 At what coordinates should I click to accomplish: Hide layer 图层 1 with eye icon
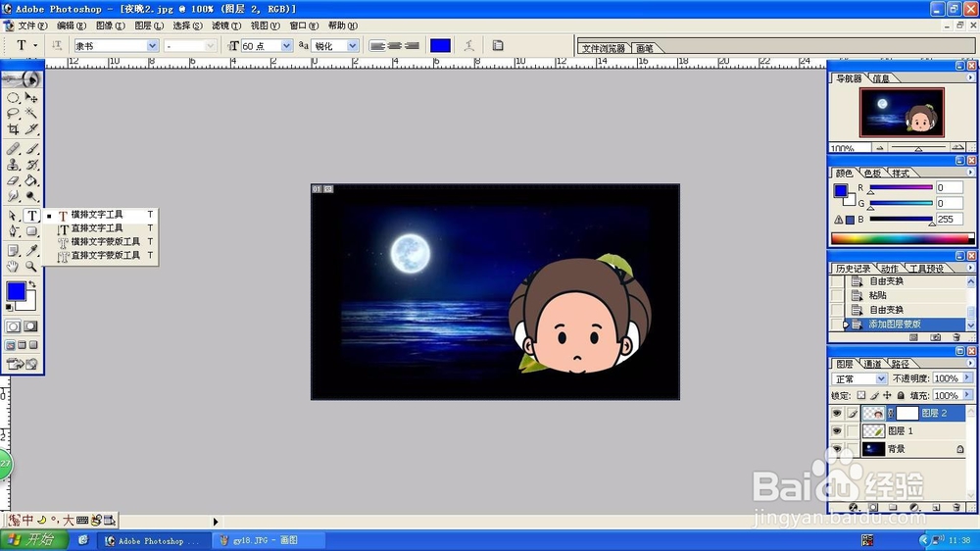click(837, 431)
